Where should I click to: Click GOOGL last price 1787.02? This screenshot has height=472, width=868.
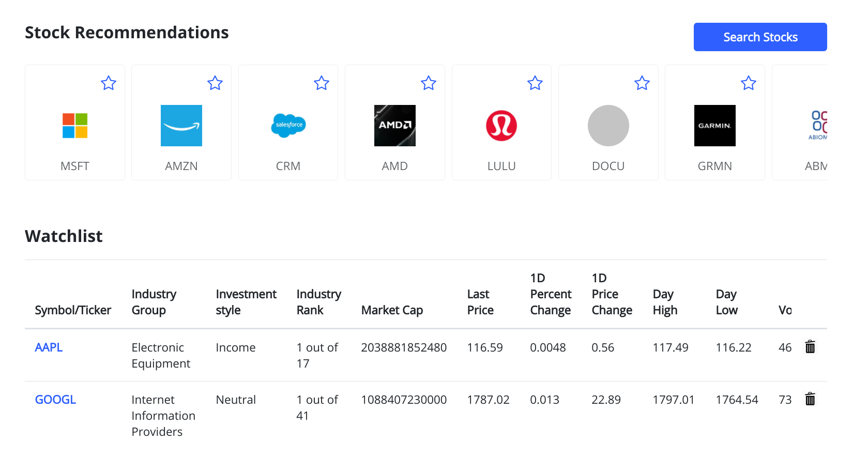(x=488, y=400)
